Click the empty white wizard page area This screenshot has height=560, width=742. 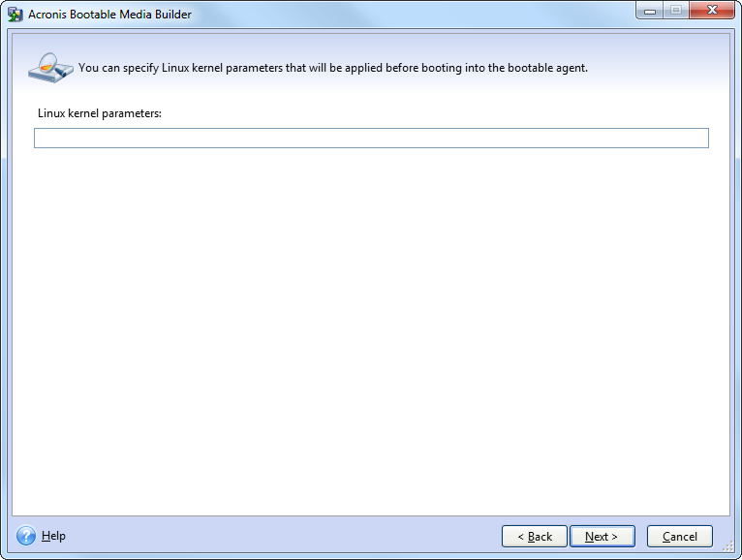(x=371, y=329)
